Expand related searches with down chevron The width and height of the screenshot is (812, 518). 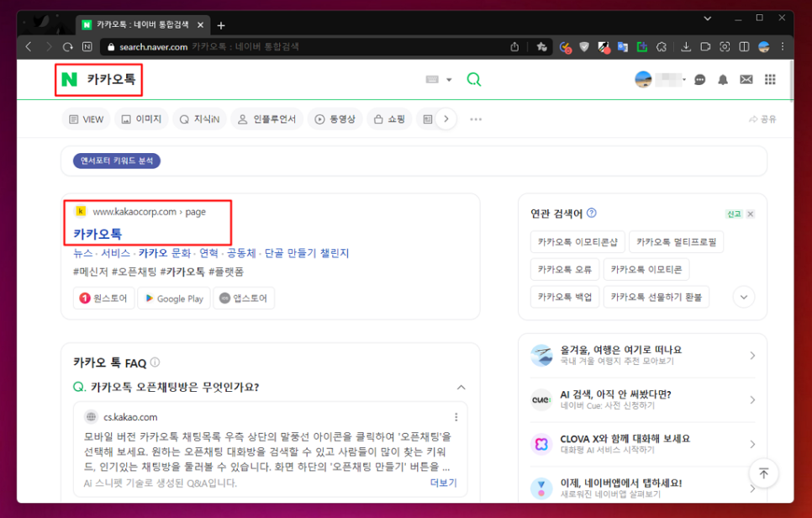744,298
